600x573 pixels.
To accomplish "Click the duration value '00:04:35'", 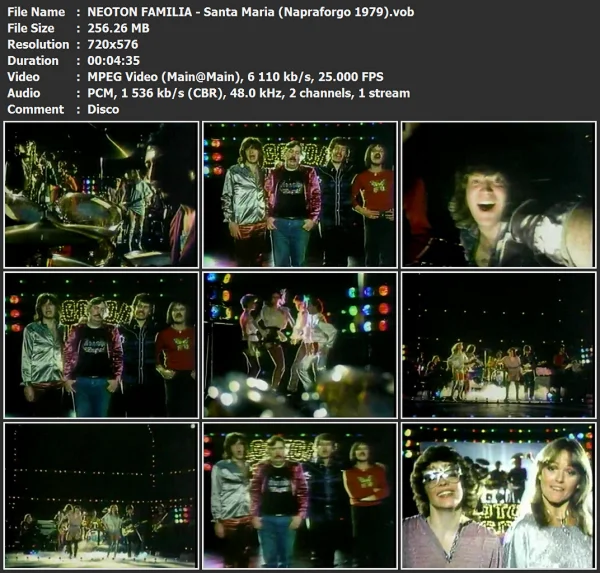I will (x=114, y=60).
